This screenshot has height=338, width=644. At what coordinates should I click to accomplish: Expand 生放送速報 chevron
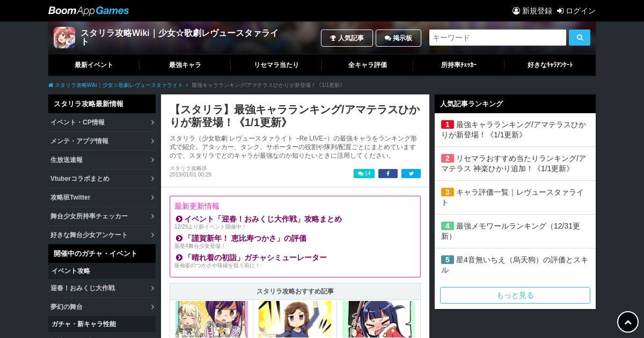pos(152,160)
